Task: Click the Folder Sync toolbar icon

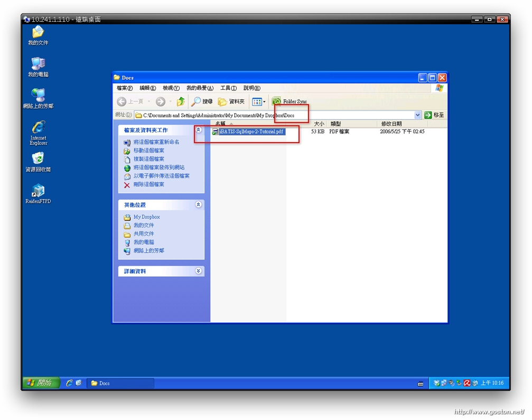Action: [x=277, y=101]
